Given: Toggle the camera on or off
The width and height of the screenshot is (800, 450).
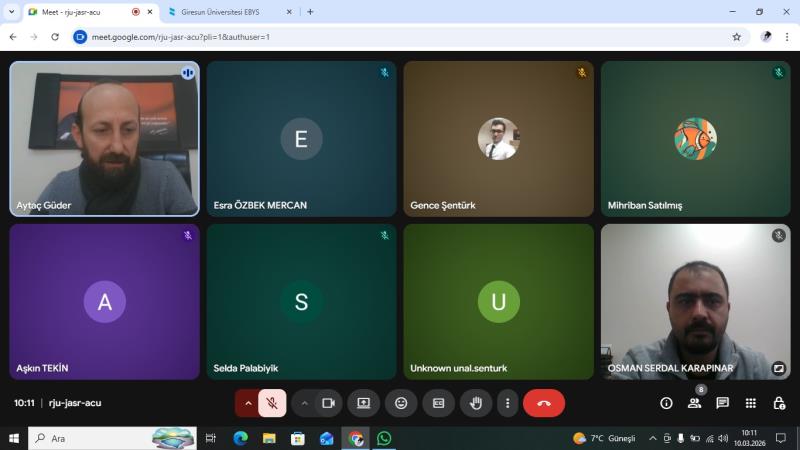Looking at the screenshot, I should [x=327, y=403].
